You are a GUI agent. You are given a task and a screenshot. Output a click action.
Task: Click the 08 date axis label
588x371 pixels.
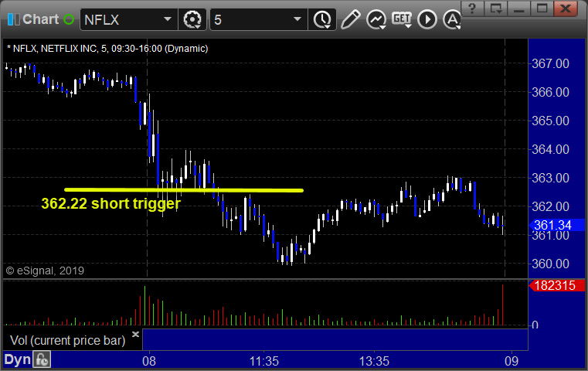[x=149, y=361]
